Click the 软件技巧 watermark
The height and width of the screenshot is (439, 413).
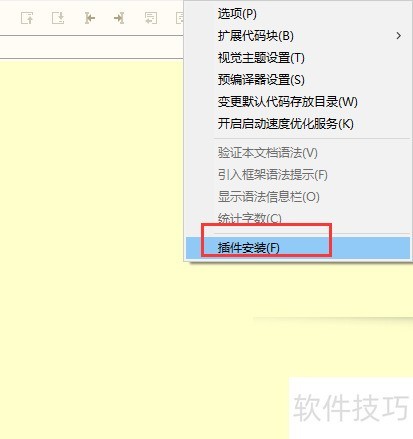tap(351, 407)
